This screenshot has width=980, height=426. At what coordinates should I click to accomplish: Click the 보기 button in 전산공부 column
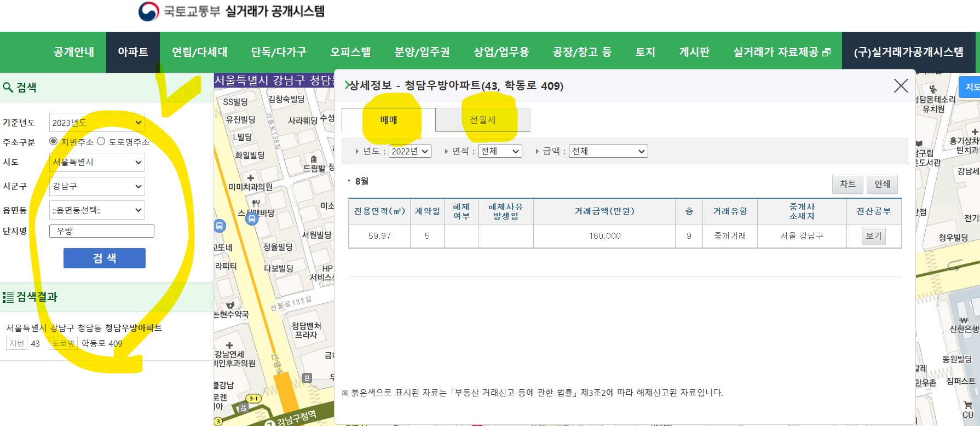(x=874, y=236)
